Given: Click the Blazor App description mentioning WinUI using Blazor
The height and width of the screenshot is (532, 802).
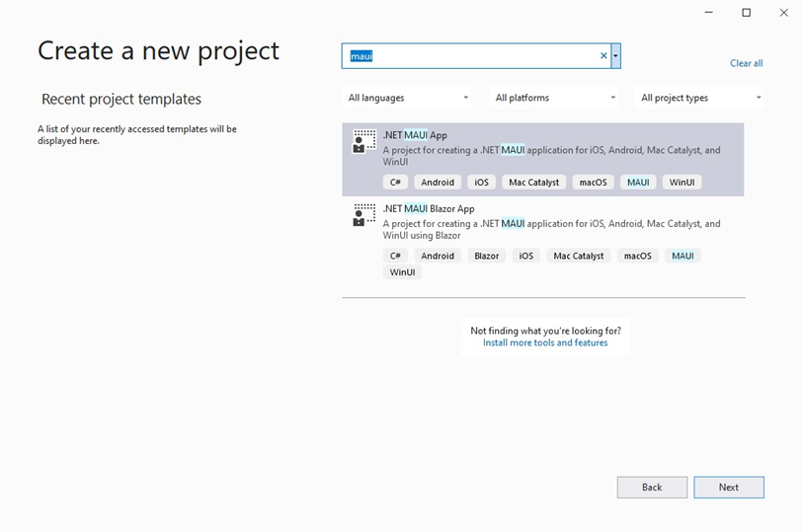Looking at the screenshot, I should (x=551, y=229).
